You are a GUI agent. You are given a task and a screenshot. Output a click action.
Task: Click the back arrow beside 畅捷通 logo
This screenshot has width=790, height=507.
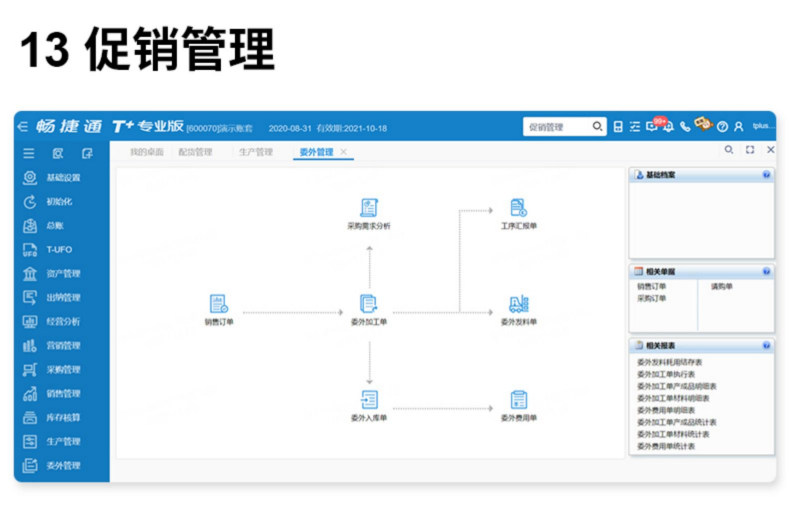coord(23,126)
